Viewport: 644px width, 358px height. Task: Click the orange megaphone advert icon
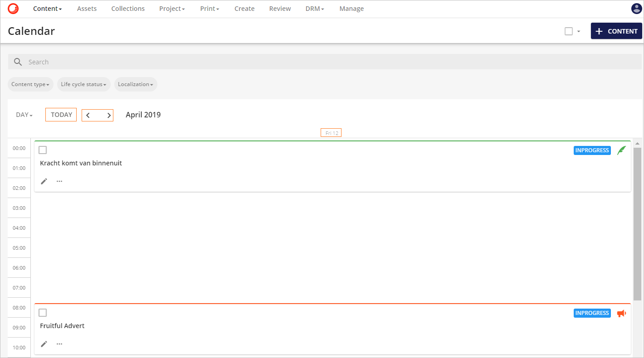click(621, 313)
